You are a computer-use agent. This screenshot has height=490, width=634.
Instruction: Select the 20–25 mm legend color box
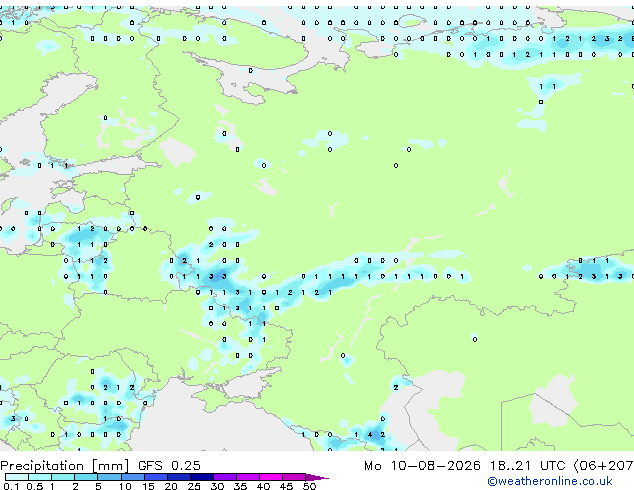(x=179, y=477)
